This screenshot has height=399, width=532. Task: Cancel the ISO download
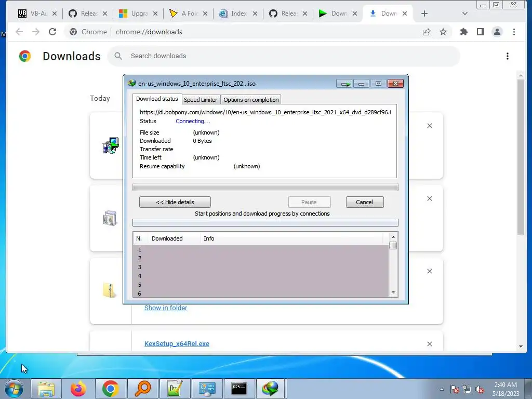(x=364, y=202)
